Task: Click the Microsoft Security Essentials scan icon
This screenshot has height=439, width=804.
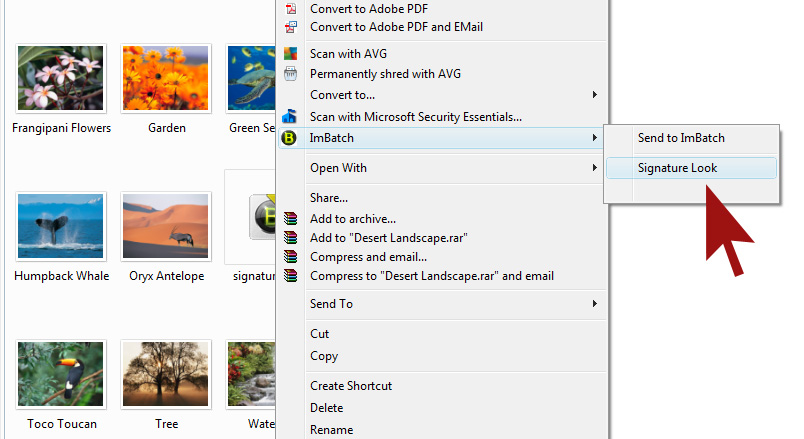Action: [291, 117]
